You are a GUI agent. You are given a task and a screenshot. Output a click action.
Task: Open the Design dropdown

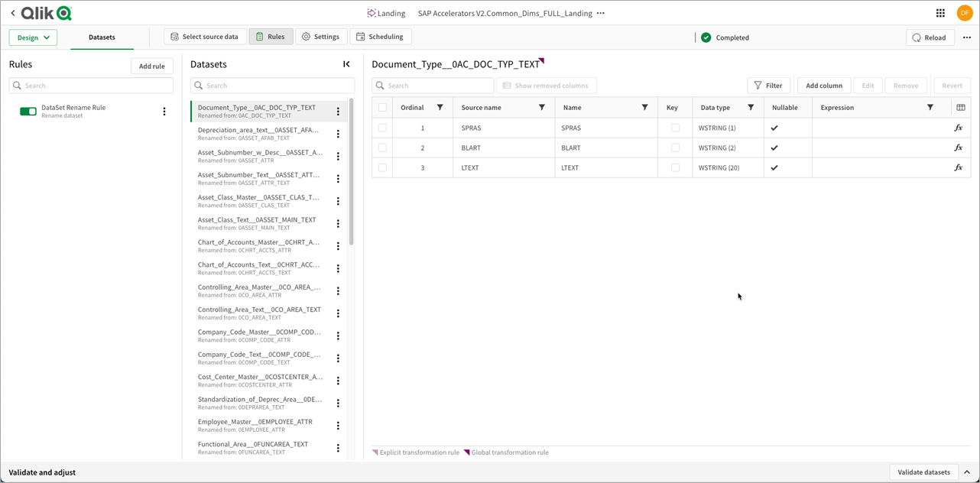point(33,37)
